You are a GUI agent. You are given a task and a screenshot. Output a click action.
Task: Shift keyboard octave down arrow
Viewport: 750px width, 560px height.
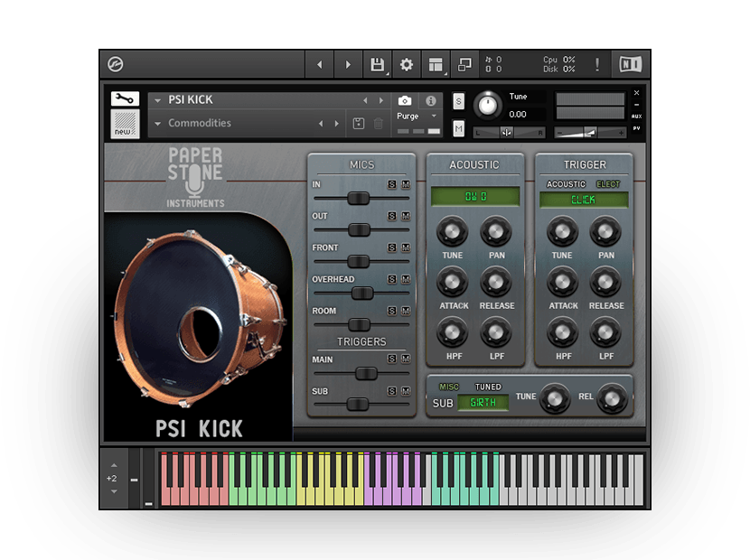(x=114, y=491)
